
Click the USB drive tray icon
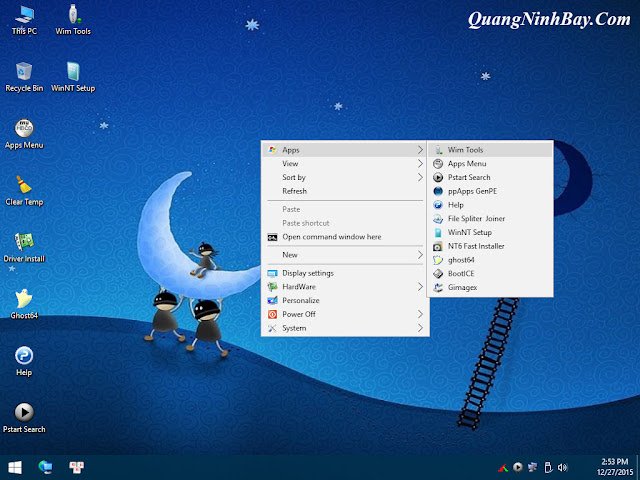click(x=548, y=467)
